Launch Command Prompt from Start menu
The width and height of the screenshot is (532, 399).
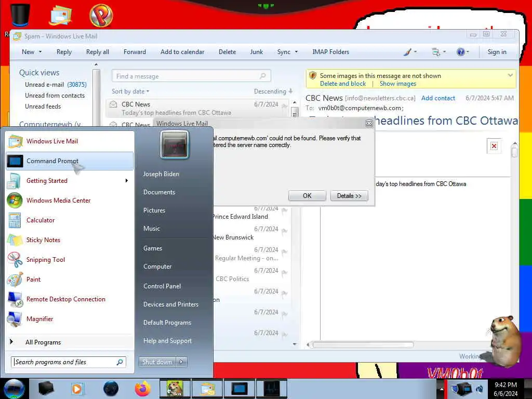click(70, 161)
